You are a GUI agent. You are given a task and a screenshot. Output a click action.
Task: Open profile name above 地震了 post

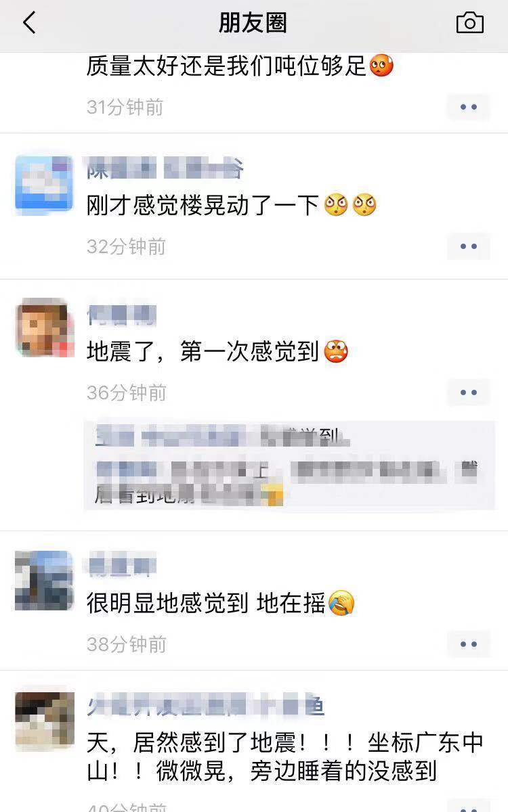[x=122, y=315]
